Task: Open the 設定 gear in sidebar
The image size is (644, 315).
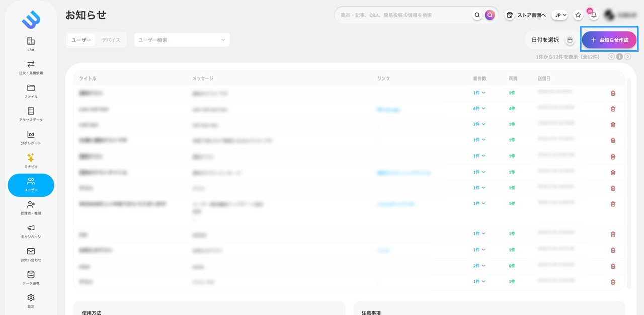Action: [31, 300]
